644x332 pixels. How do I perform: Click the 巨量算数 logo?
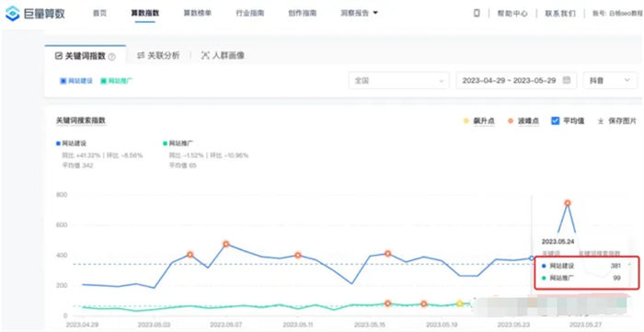(35, 13)
